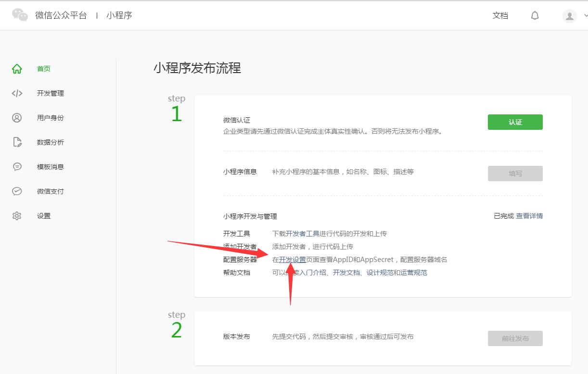588x374 pixels.
Task: Open the 文档 menu in the top bar
Action: [500, 15]
